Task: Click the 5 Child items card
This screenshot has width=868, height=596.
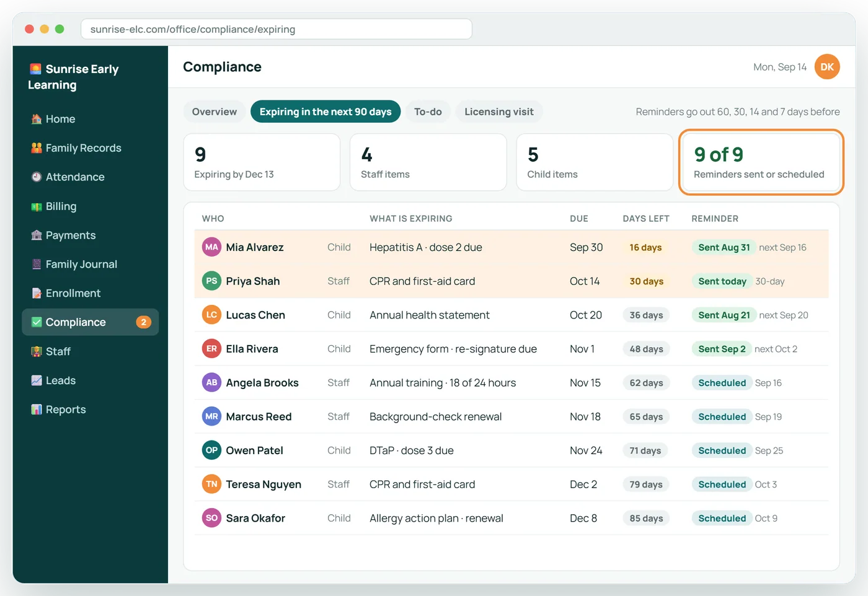Action: pos(595,162)
